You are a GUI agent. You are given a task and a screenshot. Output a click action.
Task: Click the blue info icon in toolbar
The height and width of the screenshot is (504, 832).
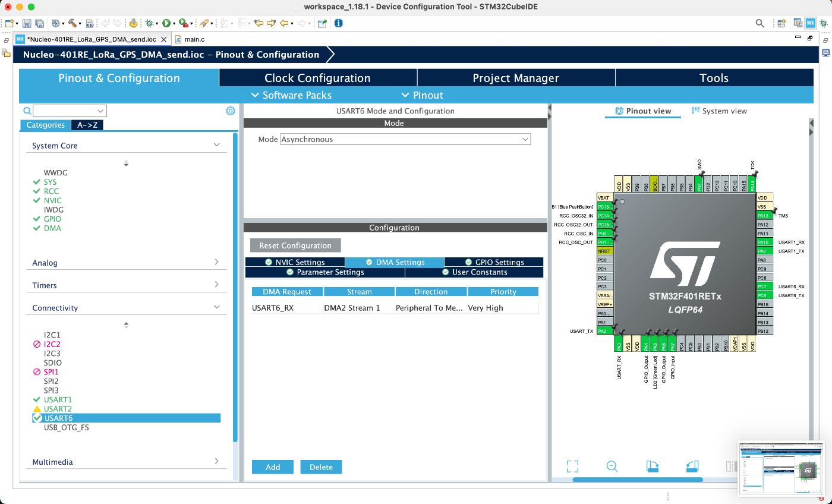(338, 23)
